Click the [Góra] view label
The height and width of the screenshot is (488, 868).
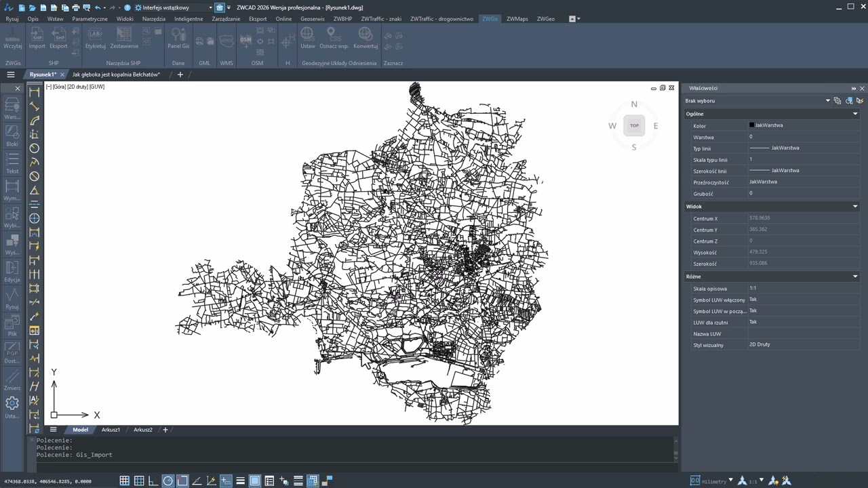59,87
